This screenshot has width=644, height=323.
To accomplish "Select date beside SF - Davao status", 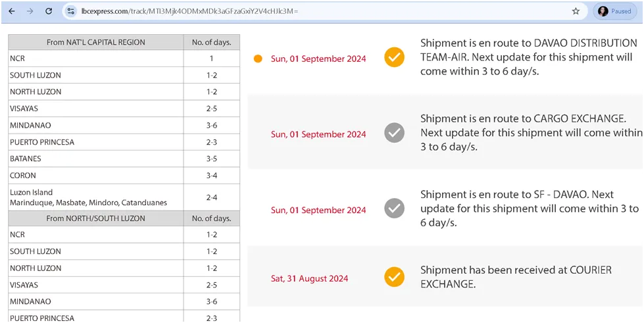I will coord(318,210).
